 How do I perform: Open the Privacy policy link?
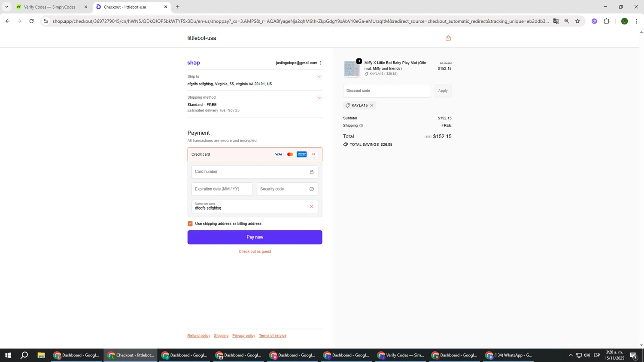243,336
